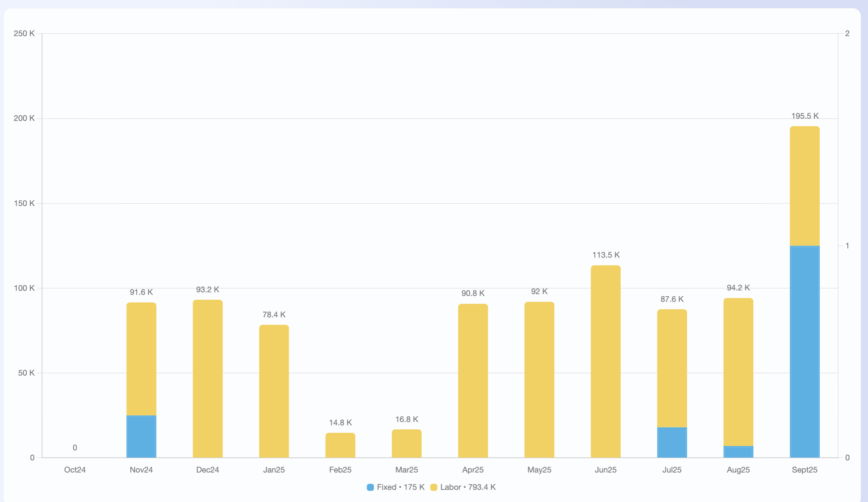Click the blue Fixed segment of Jul25 bar
The image size is (868, 502).
click(672, 443)
